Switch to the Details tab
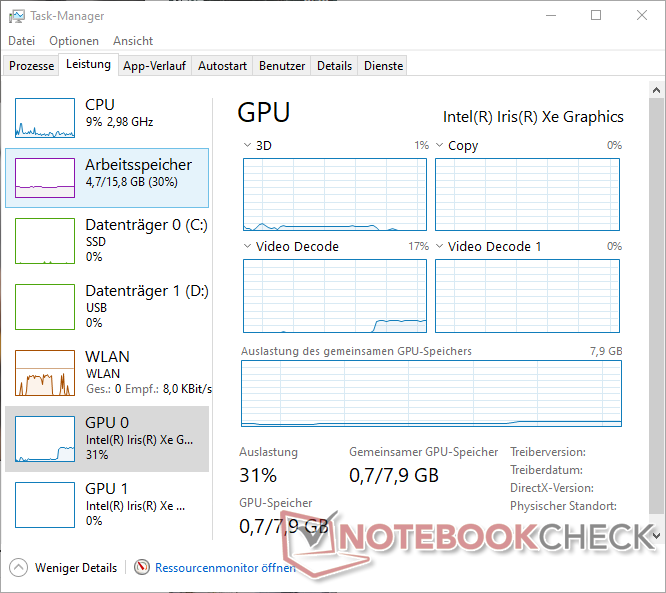 pos(334,66)
